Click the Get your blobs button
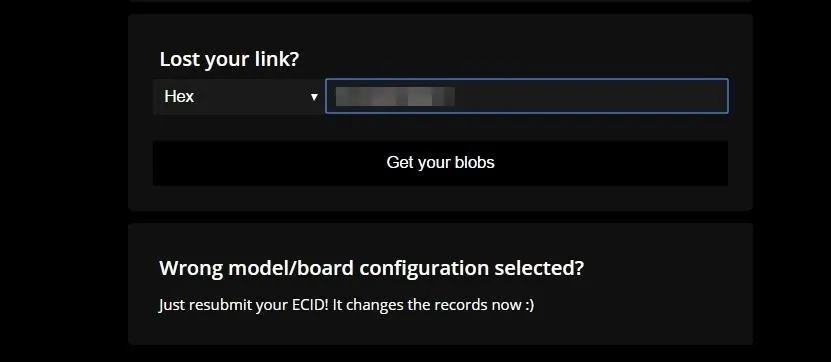Viewport: 831px width, 362px height. 440,163
